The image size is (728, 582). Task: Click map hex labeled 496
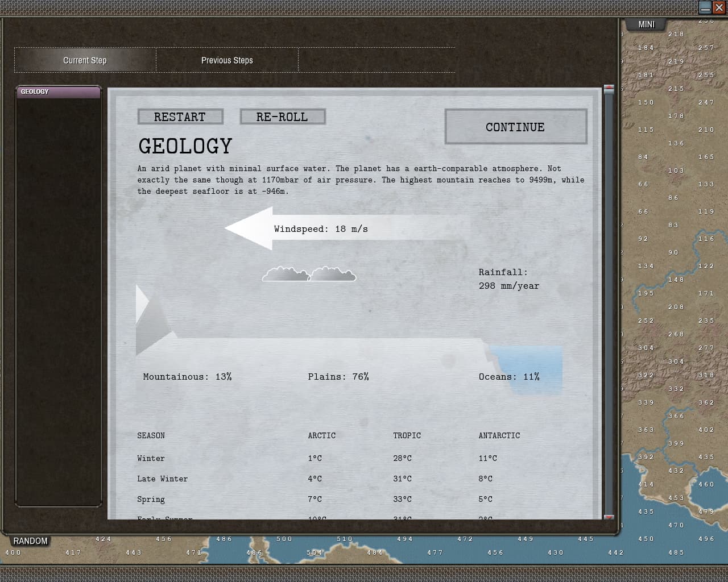coord(706,539)
